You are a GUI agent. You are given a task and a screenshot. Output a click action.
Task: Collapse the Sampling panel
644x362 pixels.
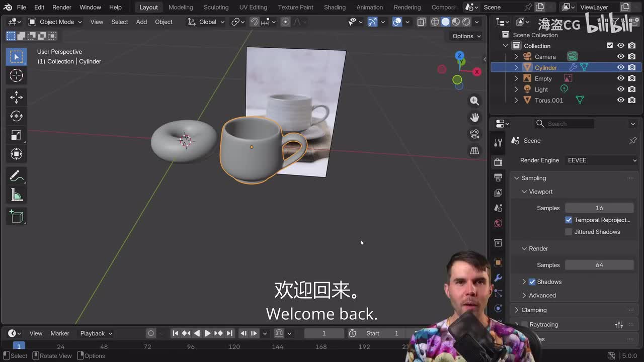[517, 178]
